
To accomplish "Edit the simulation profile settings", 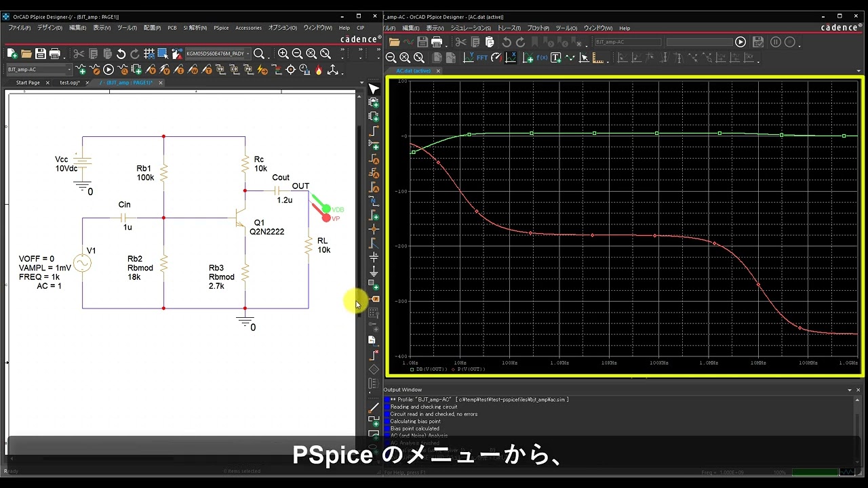I will coord(95,69).
